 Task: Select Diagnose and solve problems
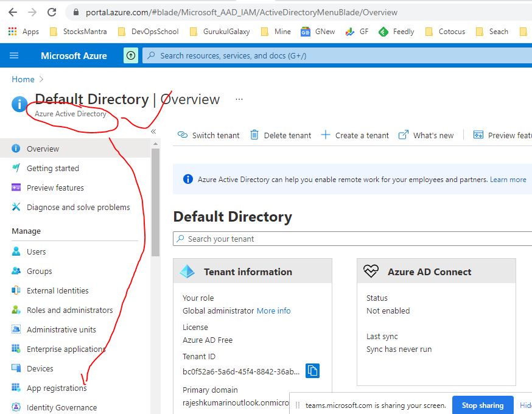78,207
